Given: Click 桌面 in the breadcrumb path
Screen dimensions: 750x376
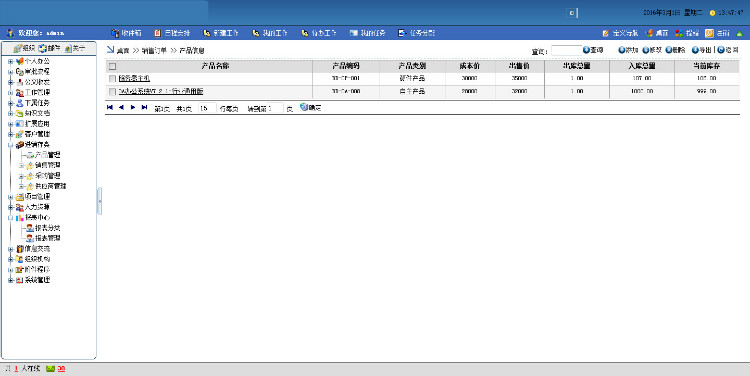Looking at the screenshot, I should pos(123,50).
